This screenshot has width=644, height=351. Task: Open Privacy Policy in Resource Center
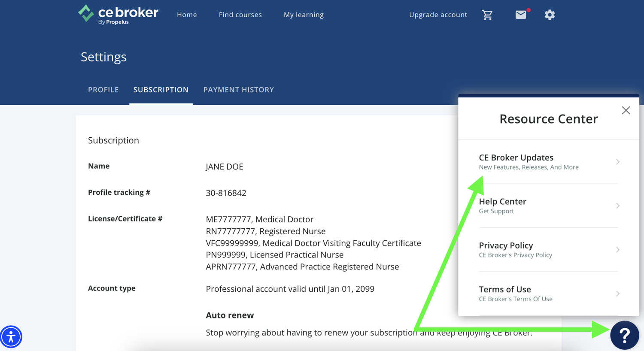[549, 250]
